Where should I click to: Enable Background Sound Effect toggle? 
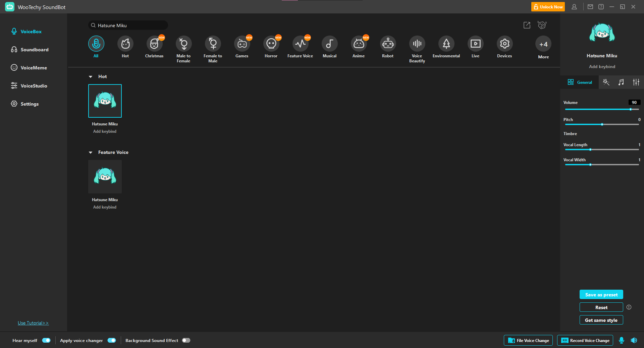[186, 340]
